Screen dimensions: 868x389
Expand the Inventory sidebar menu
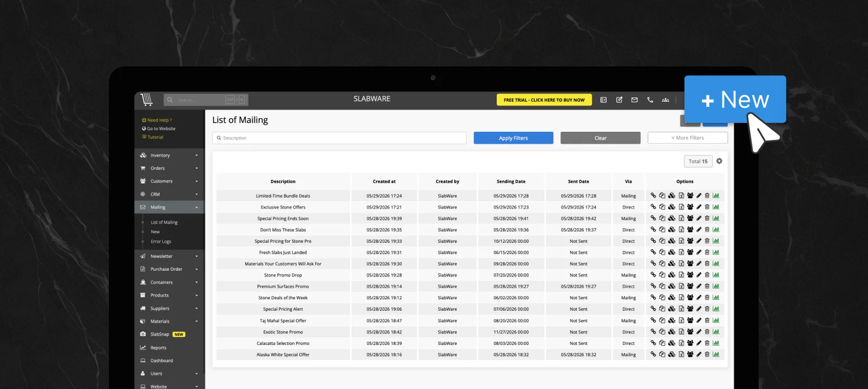click(169, 155)
